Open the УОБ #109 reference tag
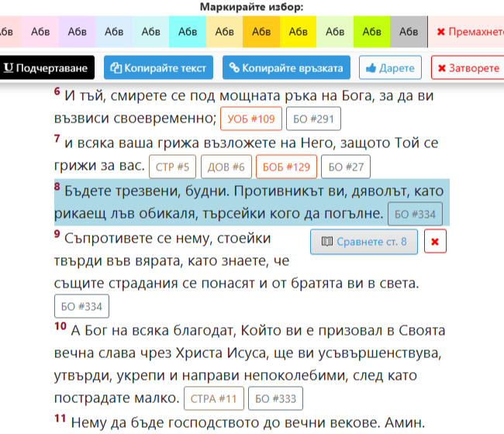Image resolution: width=504 pixels, height=434 pixels. point(251,119)
